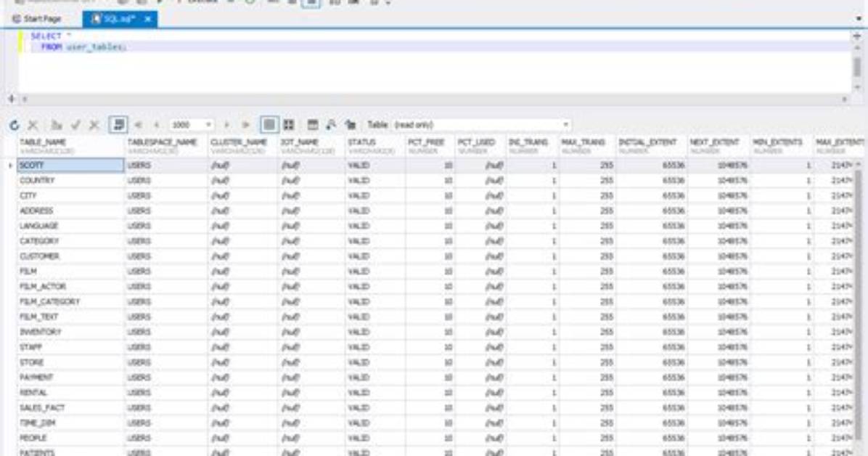The image size is (868, 456).
Task: Select the FILM_TEXT table name cell
Action: 70,317
